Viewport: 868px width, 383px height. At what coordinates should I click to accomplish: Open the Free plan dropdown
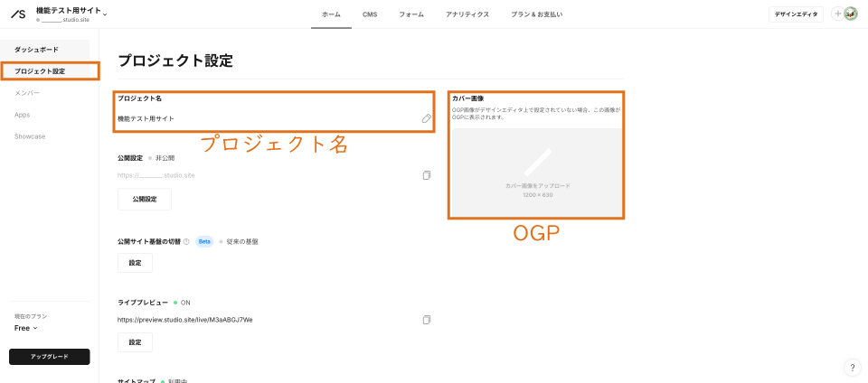click(26, 328)
